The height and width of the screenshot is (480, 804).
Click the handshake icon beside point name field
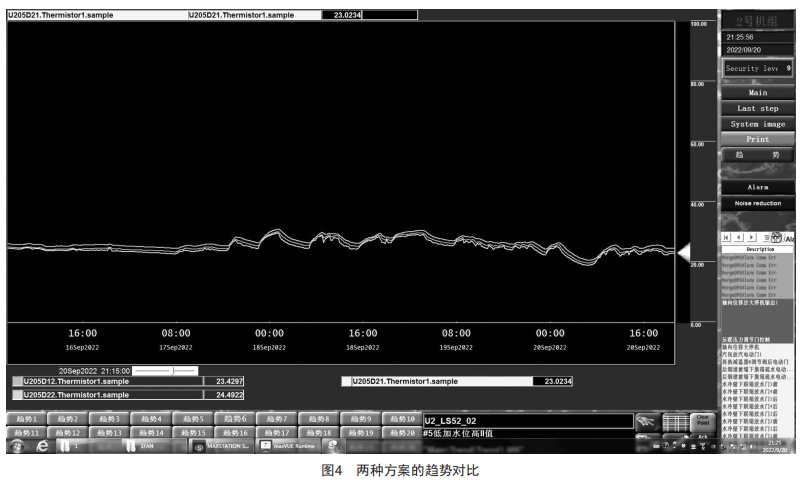tap(647, 424)
